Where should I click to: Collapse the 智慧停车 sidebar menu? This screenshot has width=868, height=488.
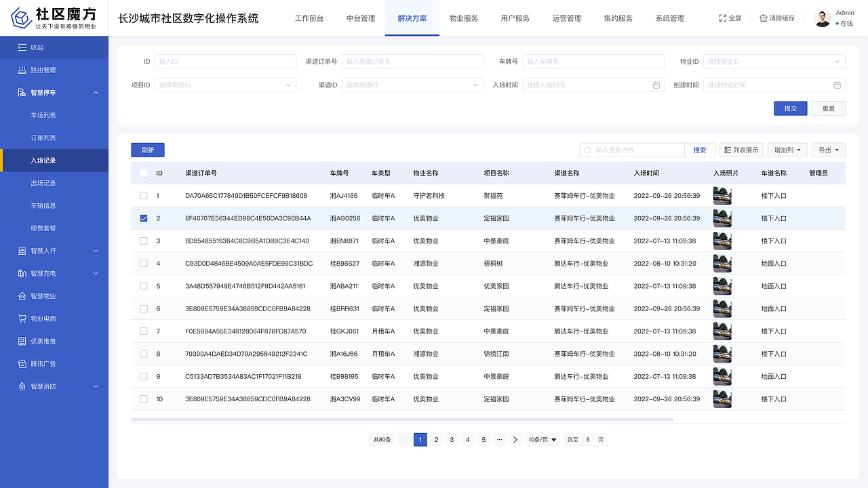tap(96, 93)
